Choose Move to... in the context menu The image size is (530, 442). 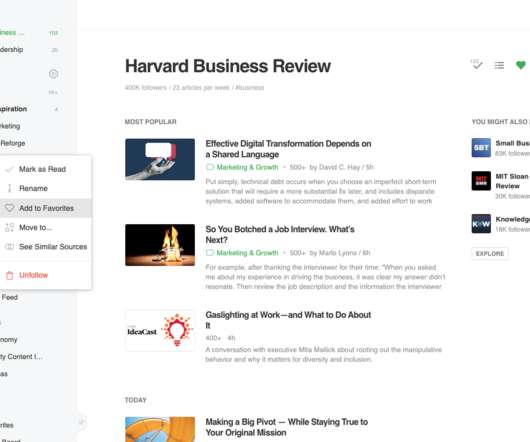[45, 227]
